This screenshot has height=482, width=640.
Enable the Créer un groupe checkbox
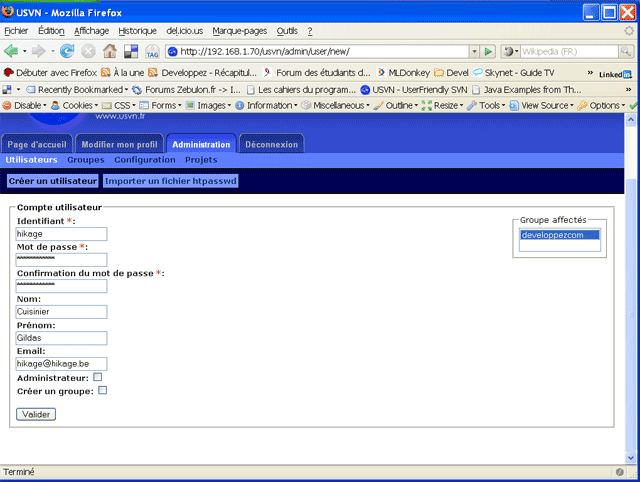tap(102, 391)
